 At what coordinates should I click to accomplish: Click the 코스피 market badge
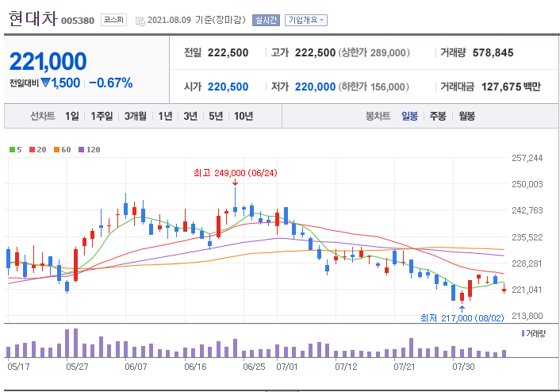113,20
